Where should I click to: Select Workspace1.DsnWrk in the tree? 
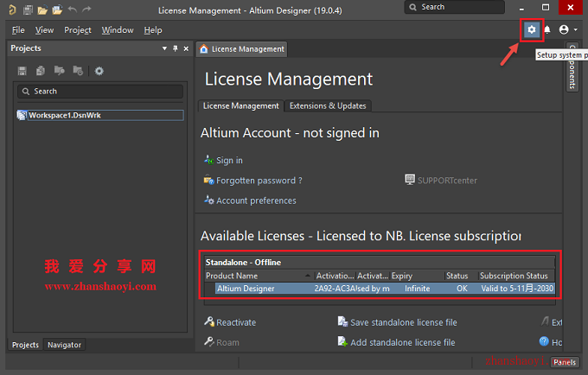point(100,116)
